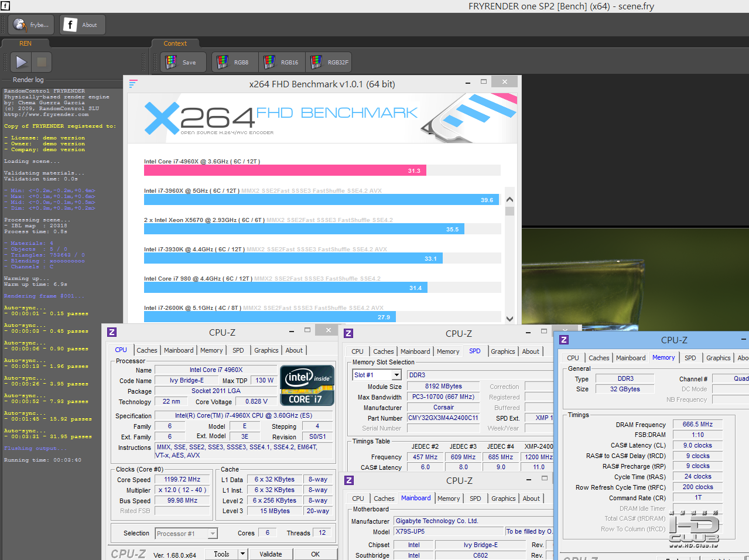The image size is (749, 560).
Task: Open Mainboard tab in first CPU-Z window
Action: [x=179, y=350]
